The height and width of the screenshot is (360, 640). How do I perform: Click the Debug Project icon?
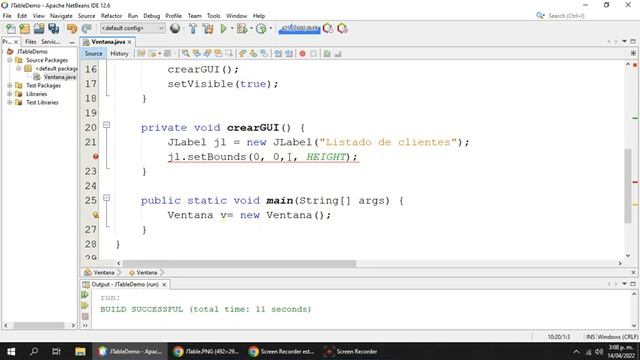click(x=242, y=29)
